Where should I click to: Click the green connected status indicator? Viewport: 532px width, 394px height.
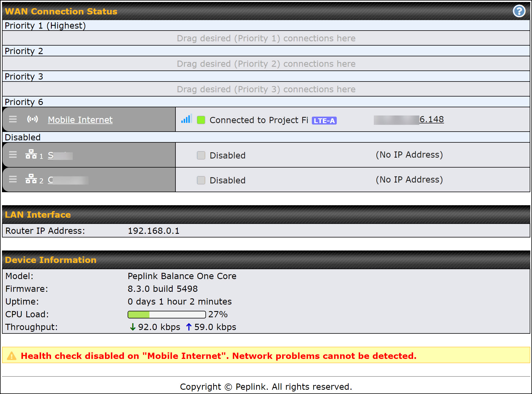pyautogui.click(x=201, y=120)
